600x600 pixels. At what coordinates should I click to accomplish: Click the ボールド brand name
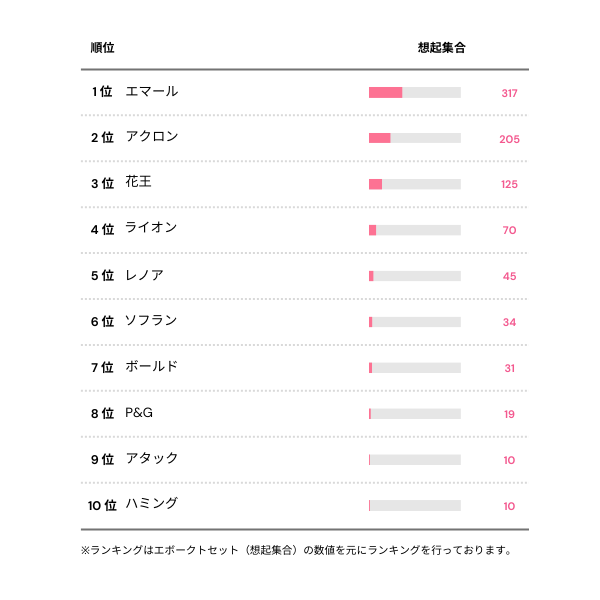tap(152, 367)
